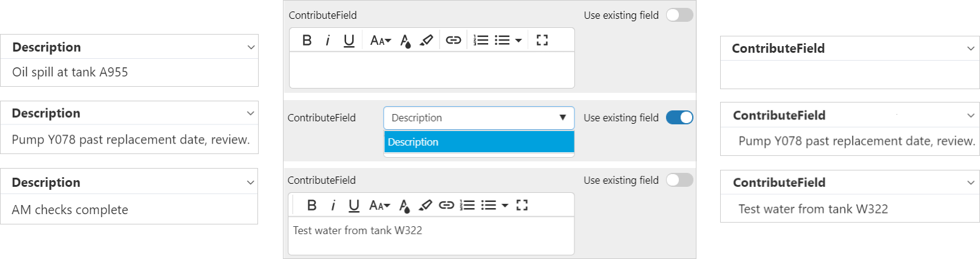Click the Description header above 'Pump Y078' text
The height and width of the screenshot is (259, 980).
[46, 113]
